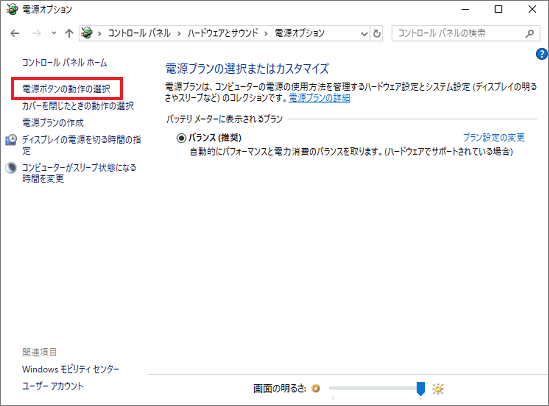Refresh the control panel page

(x=377, y=34)
